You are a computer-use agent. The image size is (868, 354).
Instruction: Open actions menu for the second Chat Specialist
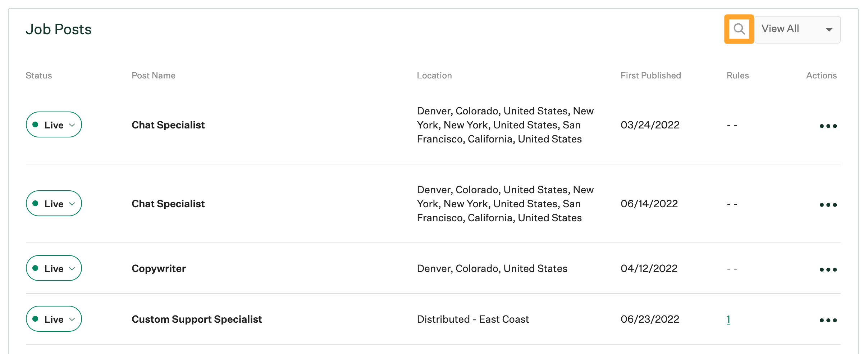click(x=828, y=204)
